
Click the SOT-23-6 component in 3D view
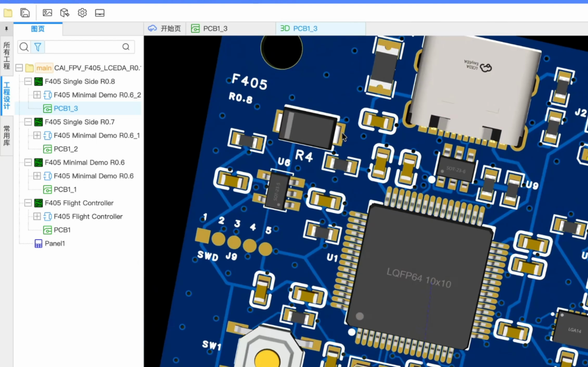[x=456, y=170]
